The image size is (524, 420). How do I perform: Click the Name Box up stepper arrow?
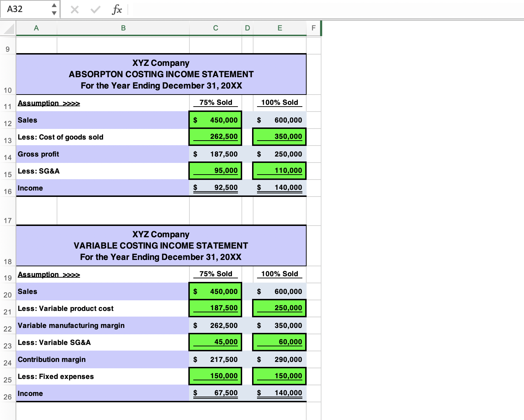coord(54,6)
